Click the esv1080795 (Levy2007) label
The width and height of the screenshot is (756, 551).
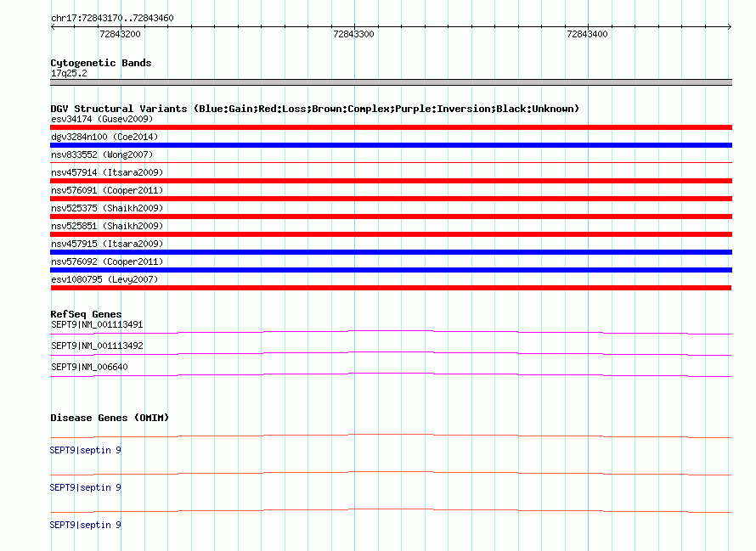(104, 279)
